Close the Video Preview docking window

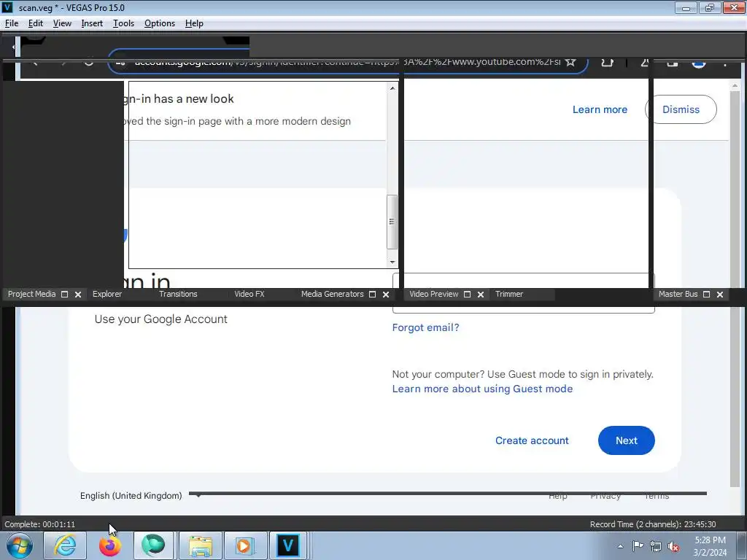pyautogui.click(x=481, y=295)
